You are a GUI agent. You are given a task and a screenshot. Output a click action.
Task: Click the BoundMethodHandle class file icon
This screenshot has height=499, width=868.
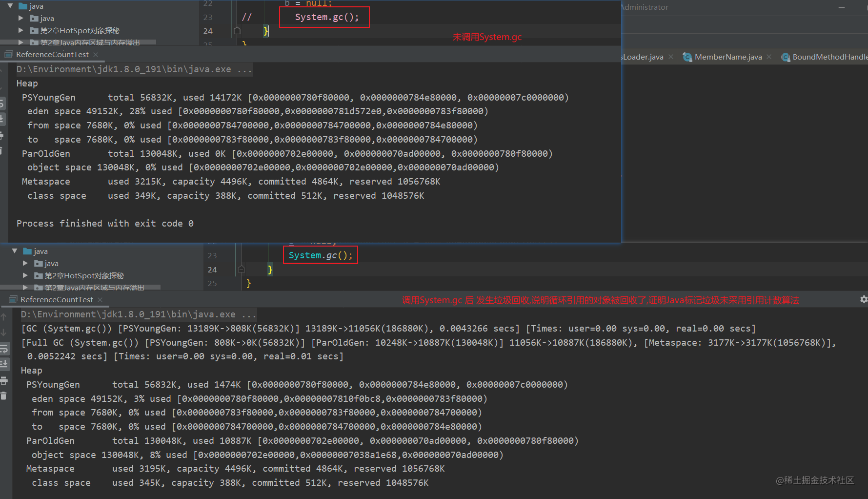786,57
